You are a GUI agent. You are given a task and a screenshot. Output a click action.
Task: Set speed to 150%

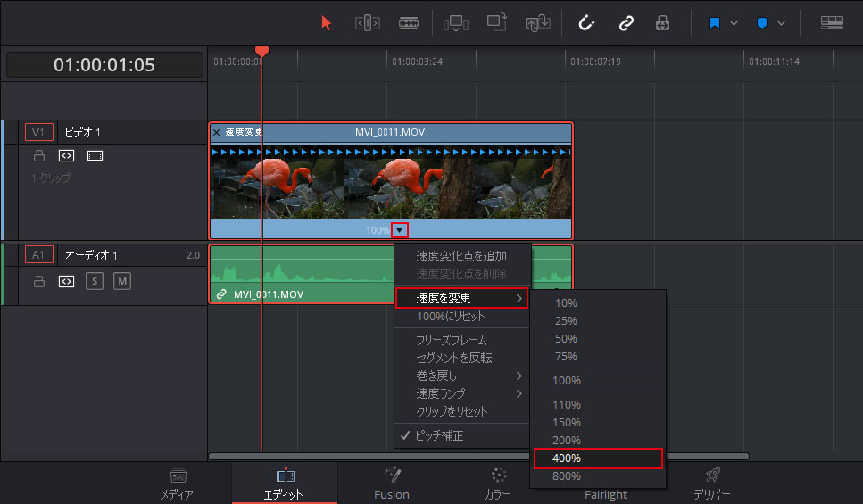(x=598, y=422)
